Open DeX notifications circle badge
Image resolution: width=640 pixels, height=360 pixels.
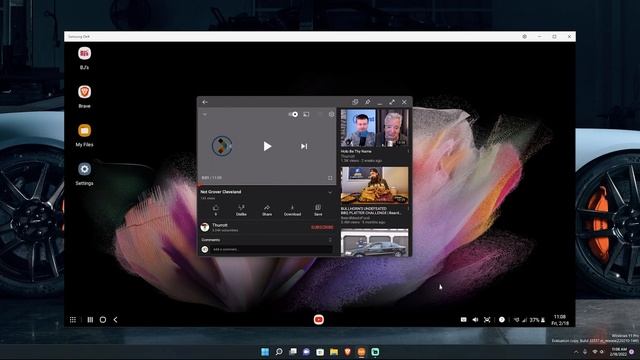502,320
